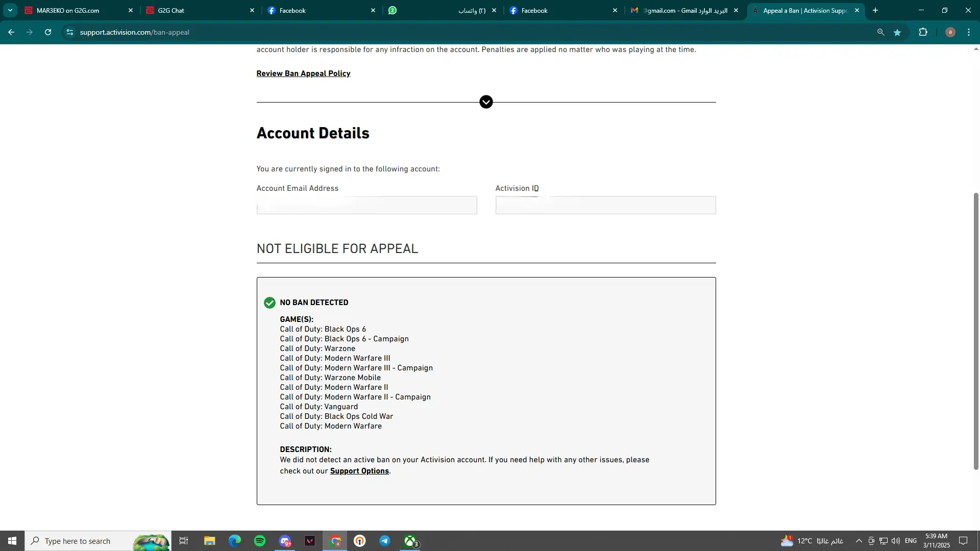Open Telegram from the taskbar
980x551 pixels.
(385, 541)
